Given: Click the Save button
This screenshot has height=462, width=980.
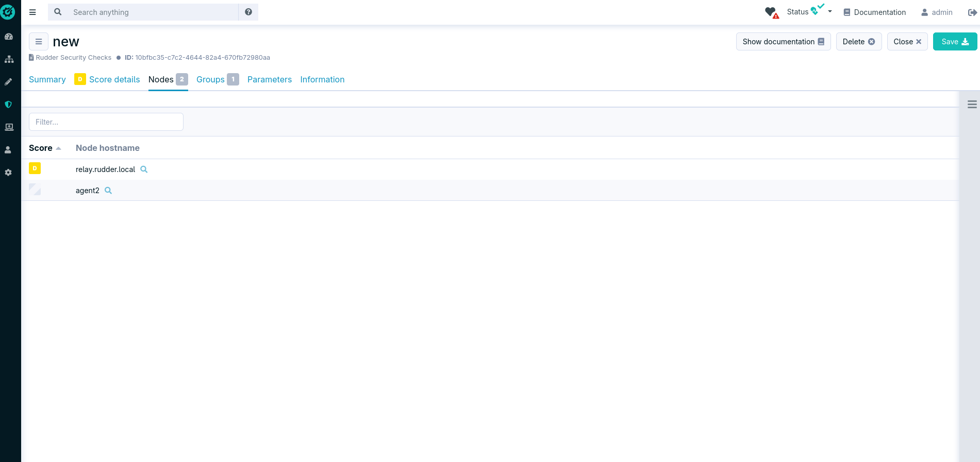Looking at the screenshot, I should (x=954, y=42).
